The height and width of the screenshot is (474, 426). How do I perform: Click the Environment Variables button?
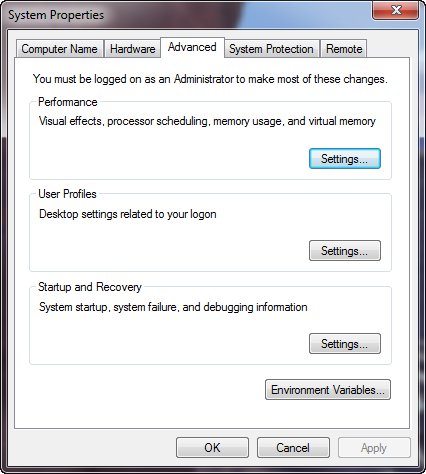click(x=328, y=389)
